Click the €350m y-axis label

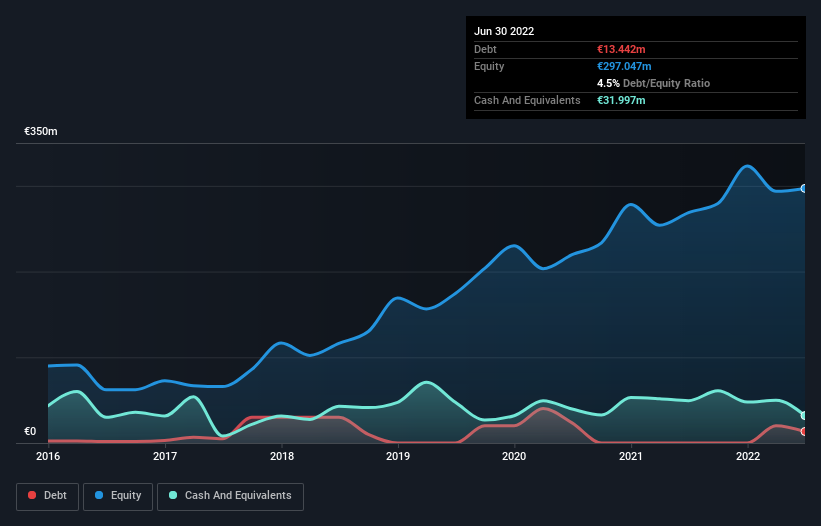(x=41, y=131)
